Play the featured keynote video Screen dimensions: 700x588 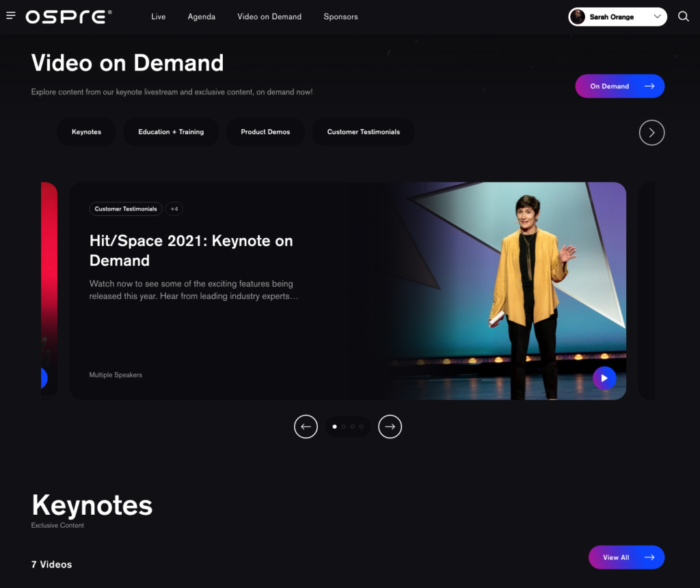point(604,378)
